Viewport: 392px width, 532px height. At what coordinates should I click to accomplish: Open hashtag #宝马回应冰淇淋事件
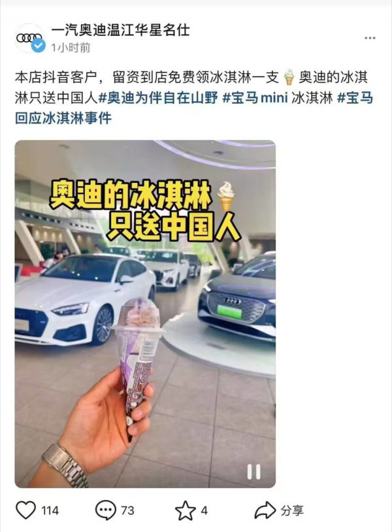(x=193, y=108)
